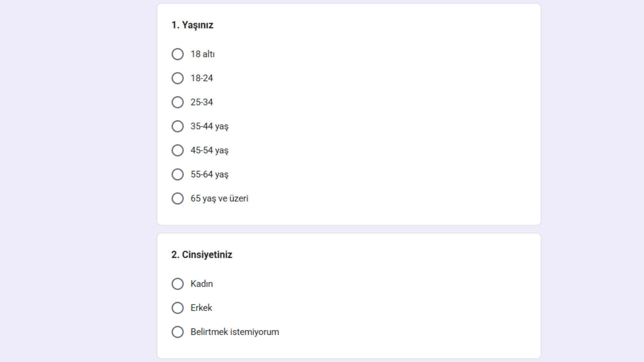Click the "Kadın" label text
Viewport: 644px width, 362px height.
click(202, 284)
